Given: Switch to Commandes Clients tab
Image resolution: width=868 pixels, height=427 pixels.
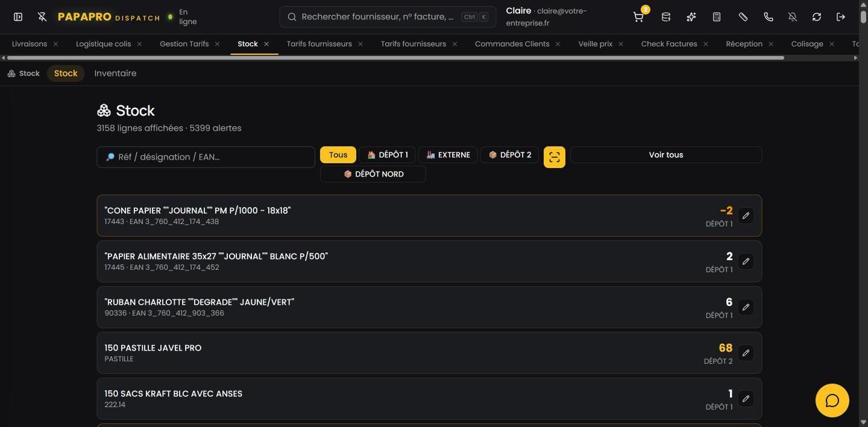Looking at the screenshot, I should point(512,44).
